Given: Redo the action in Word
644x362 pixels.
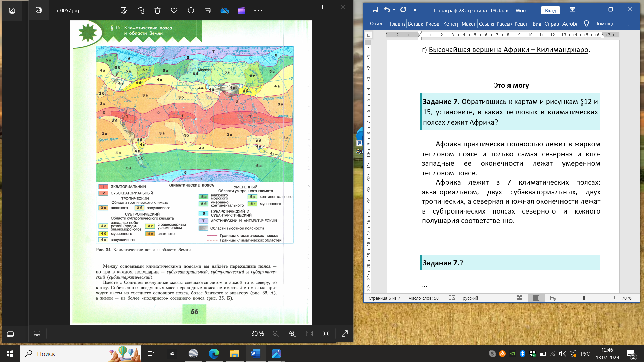Looking at the screenshot, I should (x=404, y=10).
